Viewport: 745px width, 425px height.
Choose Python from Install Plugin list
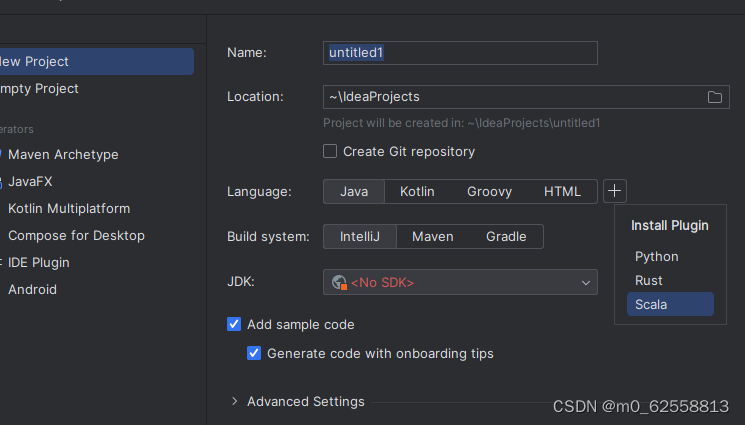click(656, 256)
